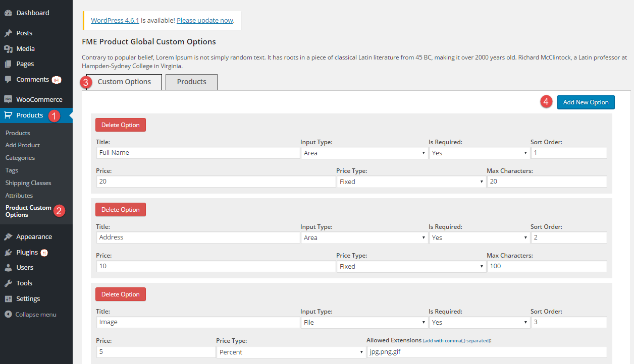
Task: Delete the Image option
Action: pyautogui.click(x=121, y=294)
